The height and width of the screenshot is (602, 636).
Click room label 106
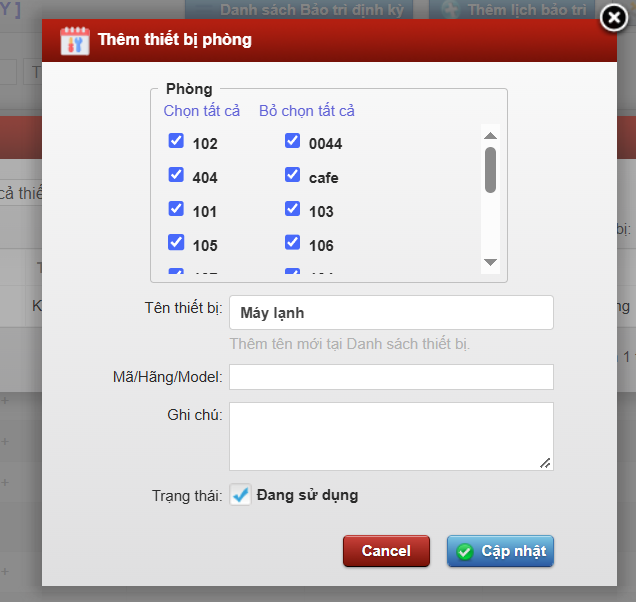point(321,245)
